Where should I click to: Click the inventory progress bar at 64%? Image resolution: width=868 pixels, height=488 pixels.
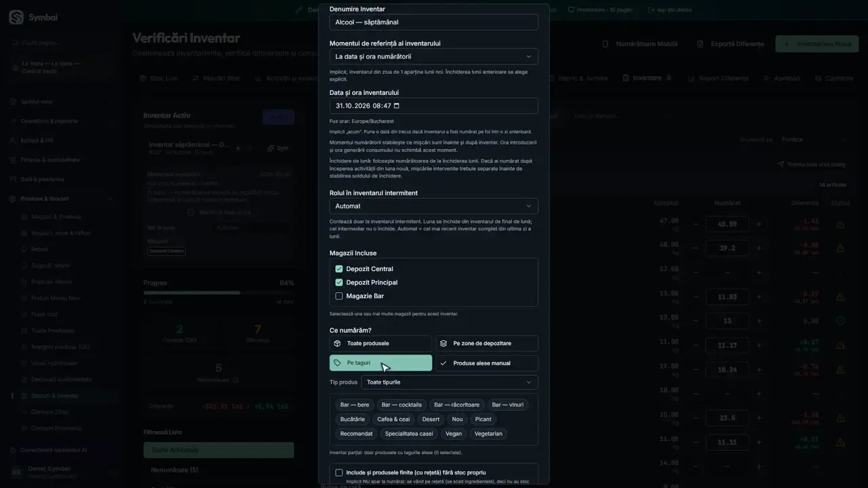(x=218, y=293)
